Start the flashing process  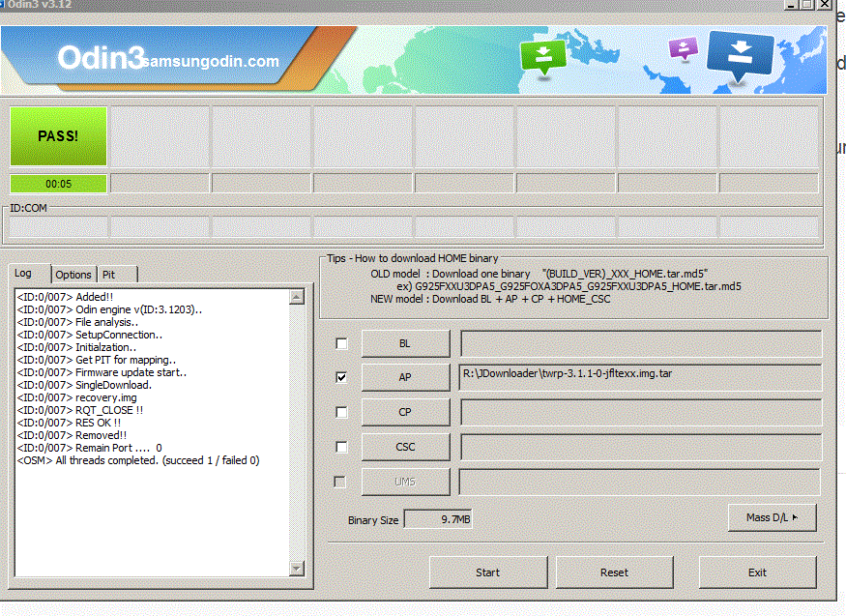click(487, 572)
